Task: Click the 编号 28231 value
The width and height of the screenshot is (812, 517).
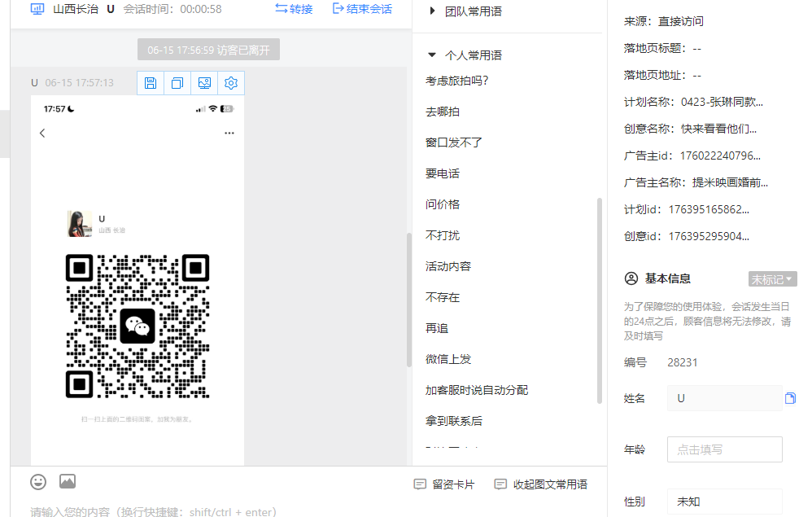Action: [683, 362]
